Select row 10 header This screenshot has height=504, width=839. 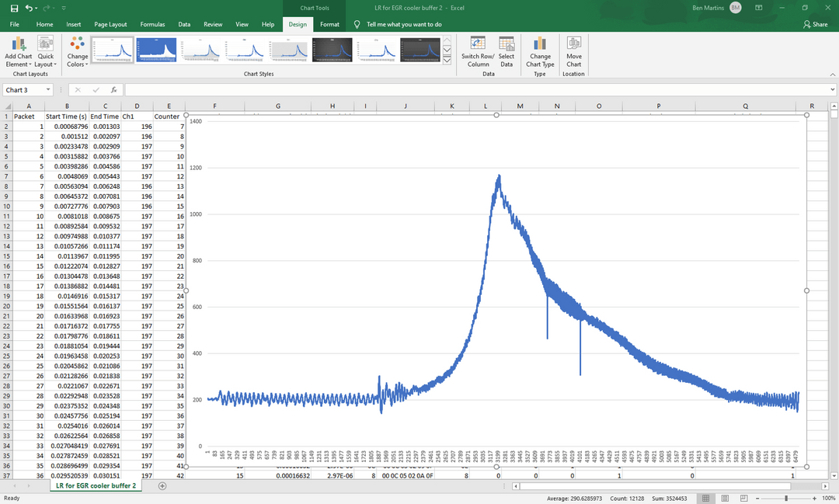click(x=6, y=207)
